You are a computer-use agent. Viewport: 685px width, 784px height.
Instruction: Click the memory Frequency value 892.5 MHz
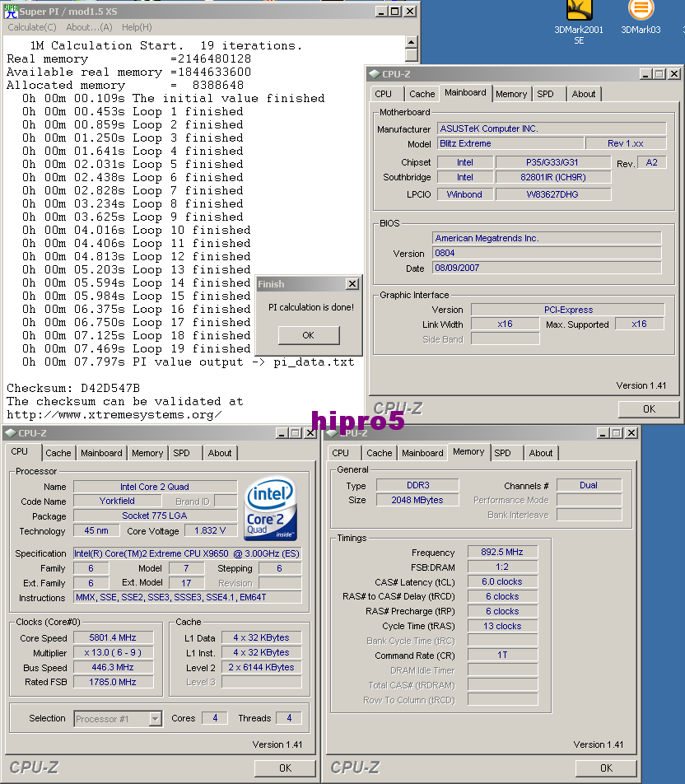pos(502,552)
